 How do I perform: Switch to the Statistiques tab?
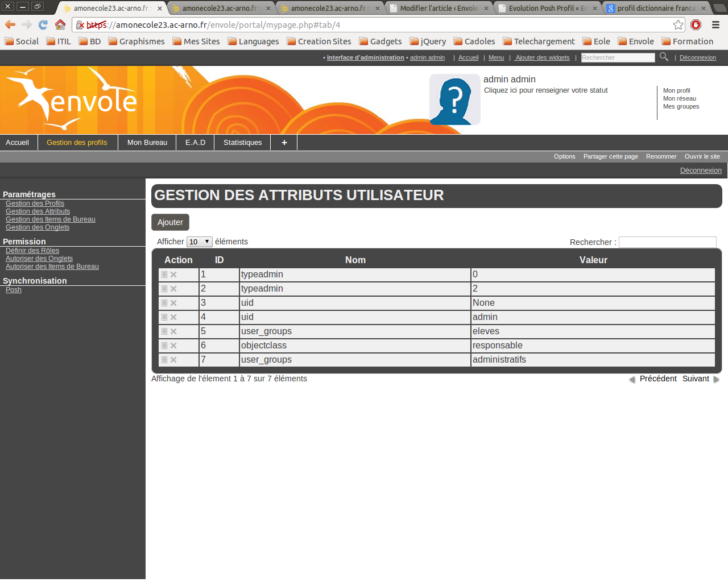coord(242,143)
